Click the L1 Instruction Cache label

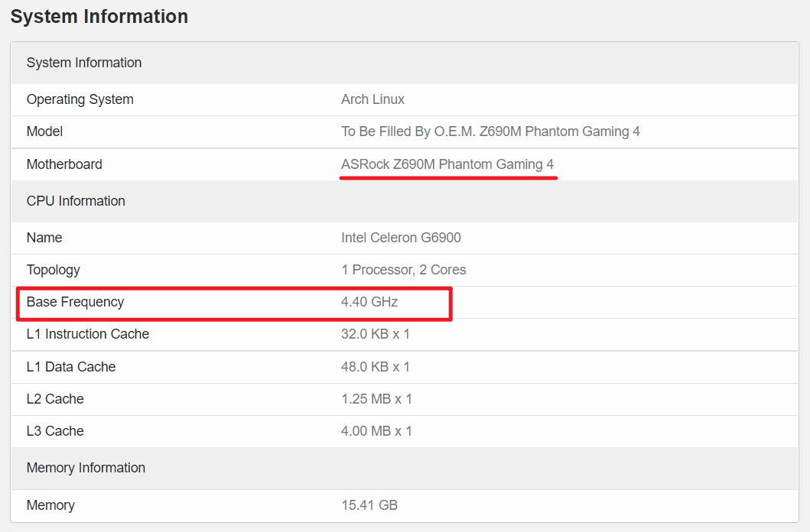87,334
